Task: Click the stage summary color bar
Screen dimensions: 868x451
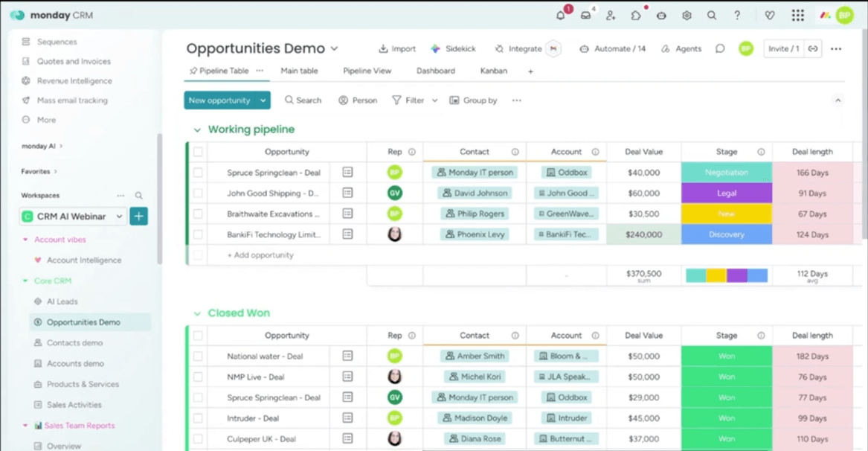Action: coord(726,275)
